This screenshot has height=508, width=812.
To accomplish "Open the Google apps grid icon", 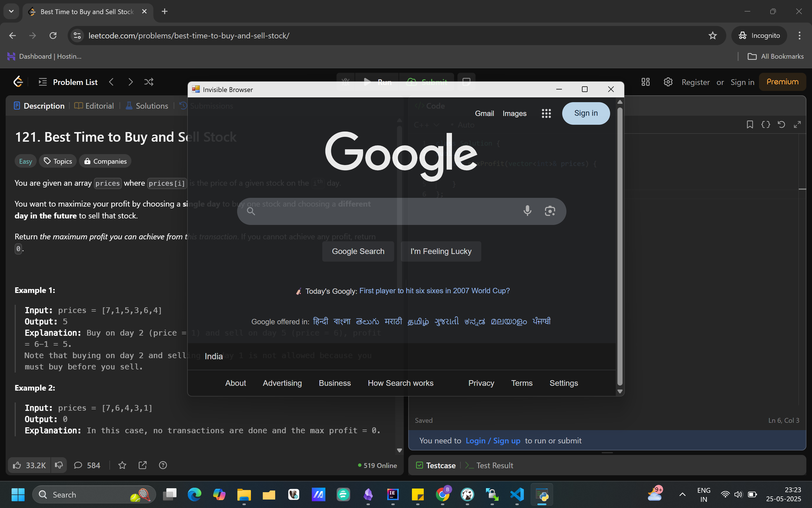I will point(546,113).
